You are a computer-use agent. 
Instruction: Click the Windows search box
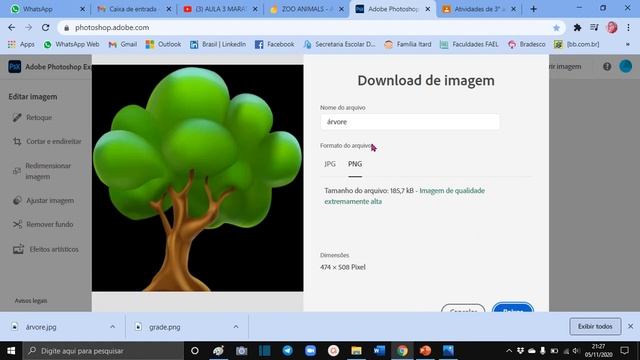click(x=103, y=351)
